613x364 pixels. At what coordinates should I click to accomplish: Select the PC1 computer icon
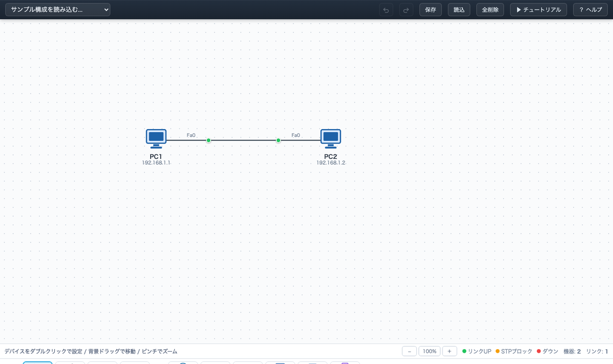point(156,139)
